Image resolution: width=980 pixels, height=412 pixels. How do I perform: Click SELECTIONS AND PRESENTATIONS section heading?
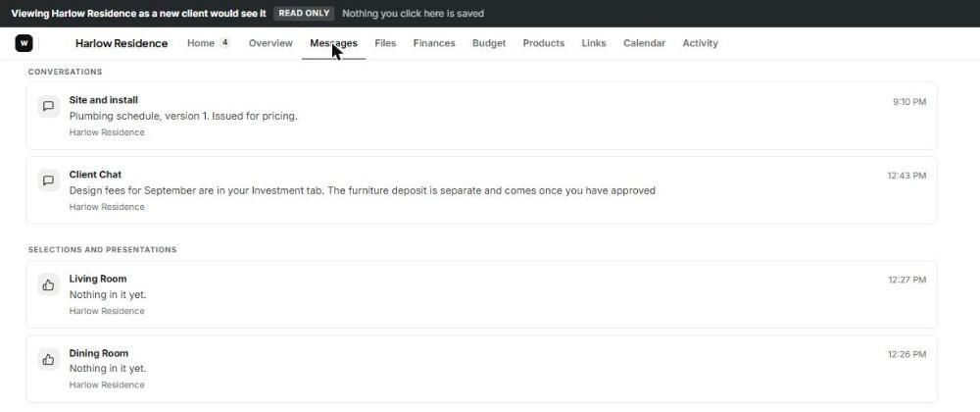(102, 249)
